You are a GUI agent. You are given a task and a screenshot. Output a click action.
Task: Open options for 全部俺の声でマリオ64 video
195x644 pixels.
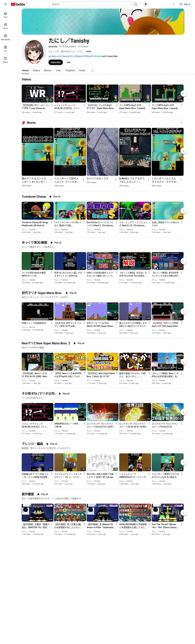coord(52,474)
